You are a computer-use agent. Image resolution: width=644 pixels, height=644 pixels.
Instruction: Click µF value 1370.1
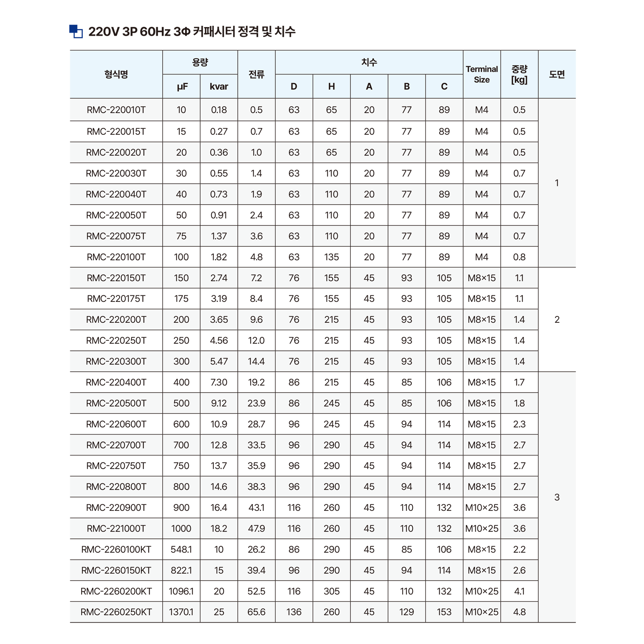(182, 612)
